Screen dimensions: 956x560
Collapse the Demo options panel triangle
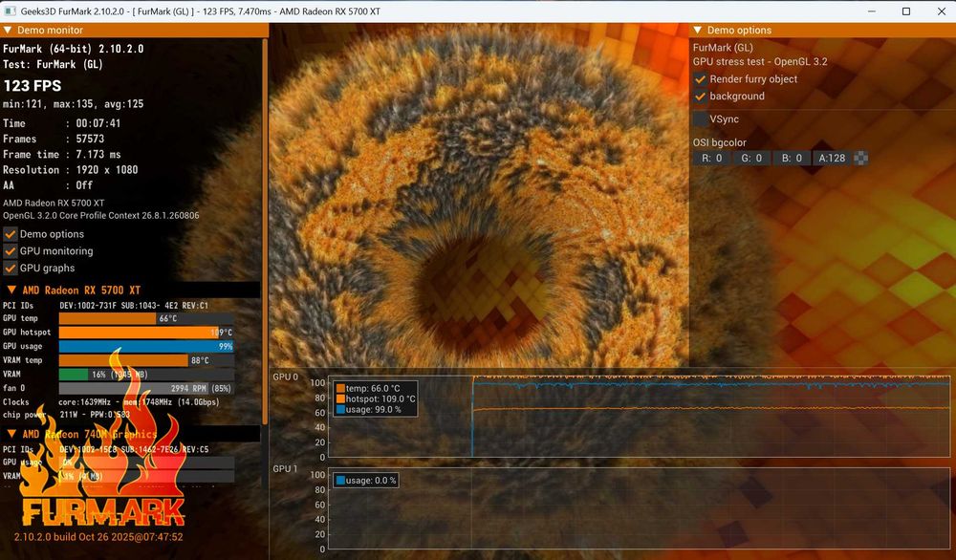698,30
